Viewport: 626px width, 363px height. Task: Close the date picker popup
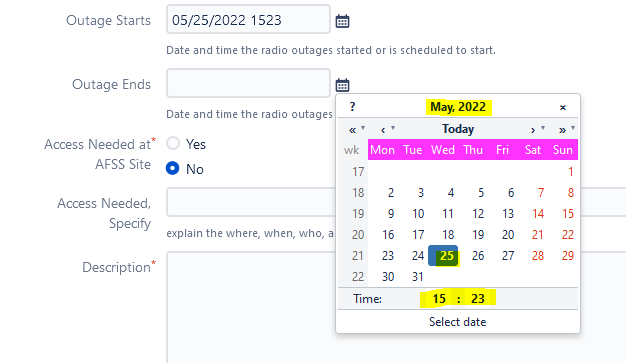point(563,107)
